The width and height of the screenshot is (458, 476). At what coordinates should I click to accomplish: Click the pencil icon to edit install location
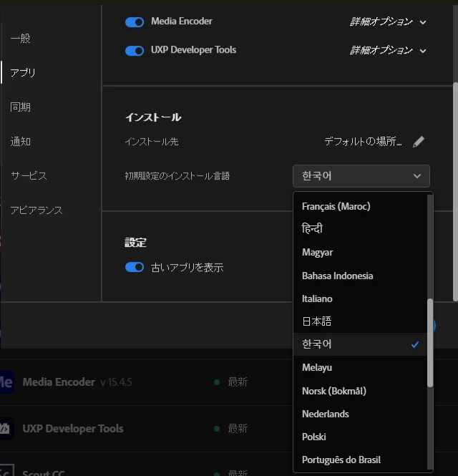[x=419, y=142]
